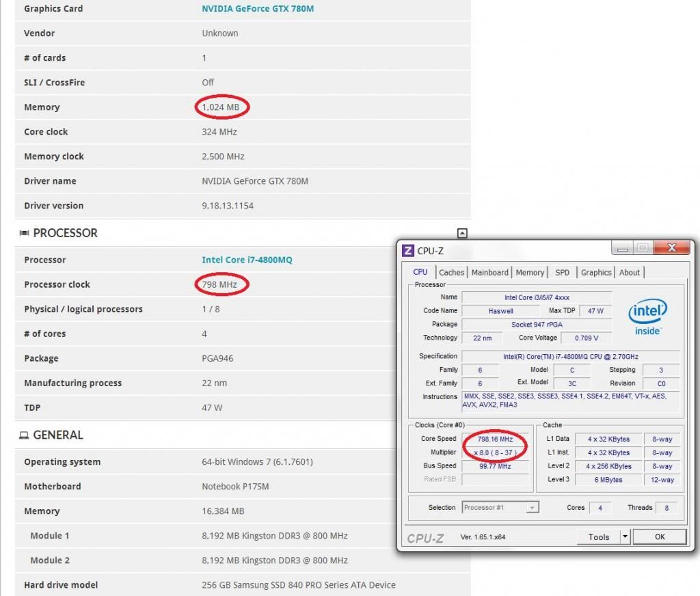
Task: Click the Processor clock 798 MHz value
Action: tap(219, 284)
